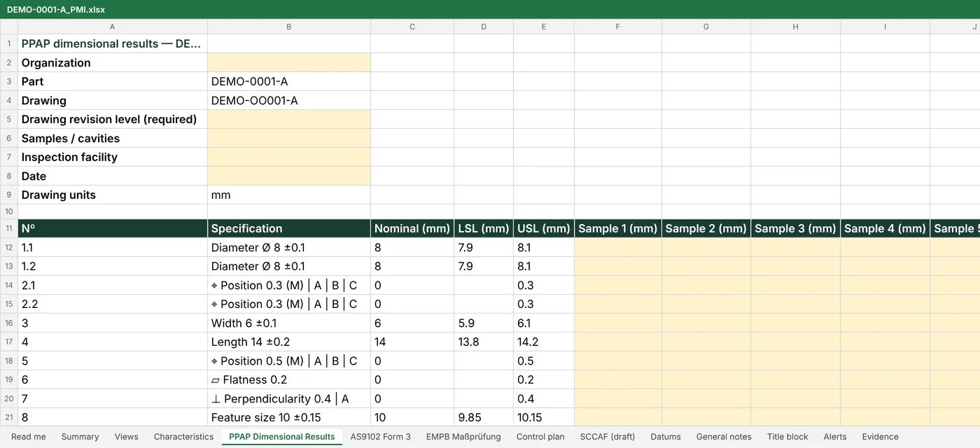Image resolution: width=980 pixels, height=448 pixels.
Task: Click the PPAP dimensional results title cell
Action: pyautogui.click(x=113, y=43)
